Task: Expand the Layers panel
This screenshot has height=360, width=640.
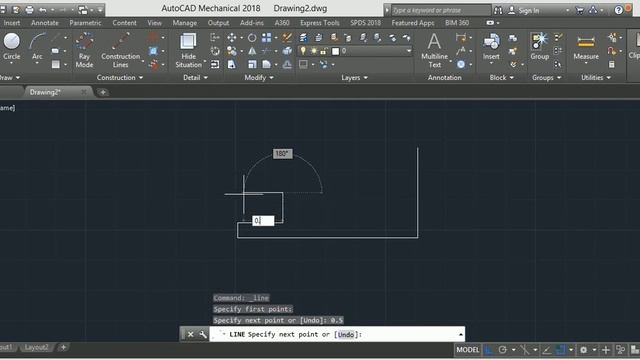Action: coord(354,78)
